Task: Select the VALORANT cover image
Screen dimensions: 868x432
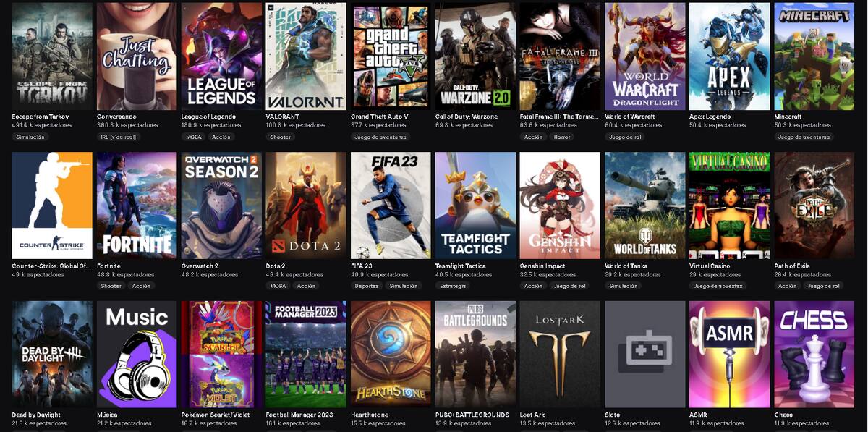Action: 306,56
